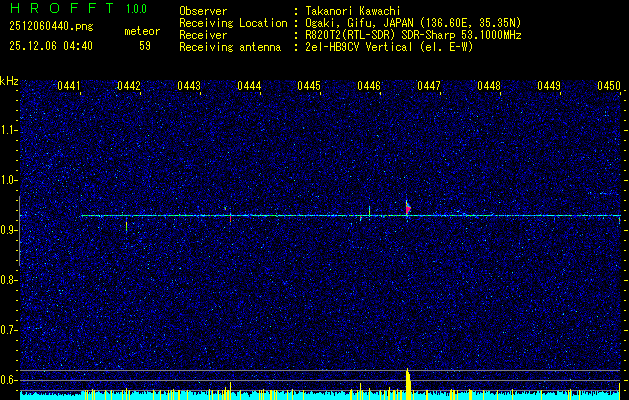Click the 0443 time marker

189,86
